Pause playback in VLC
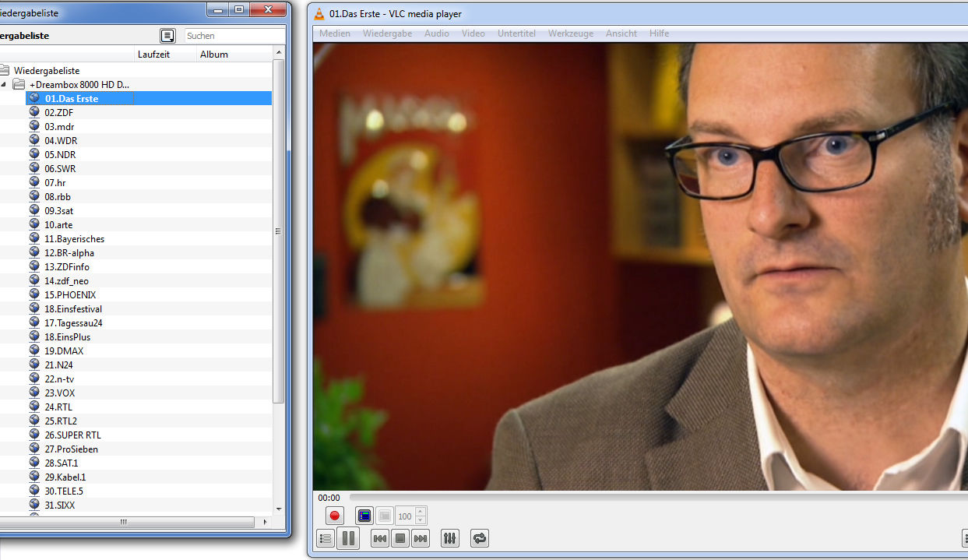Screen dimensions: 968x560 348,537
